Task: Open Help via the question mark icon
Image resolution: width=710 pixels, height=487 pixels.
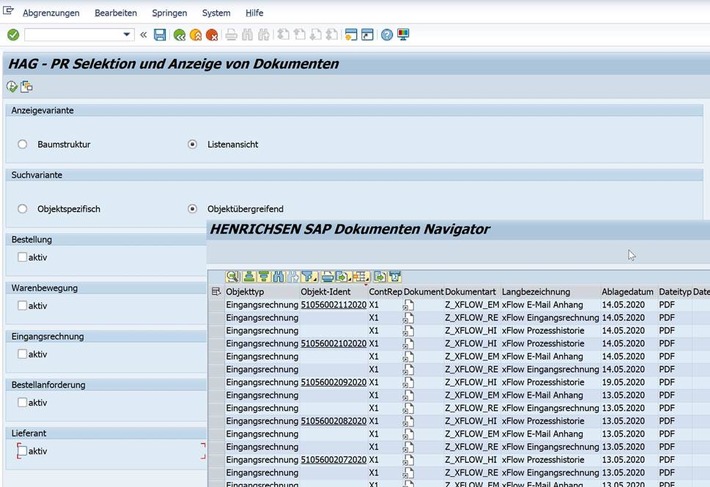Action: pos(387,35)
